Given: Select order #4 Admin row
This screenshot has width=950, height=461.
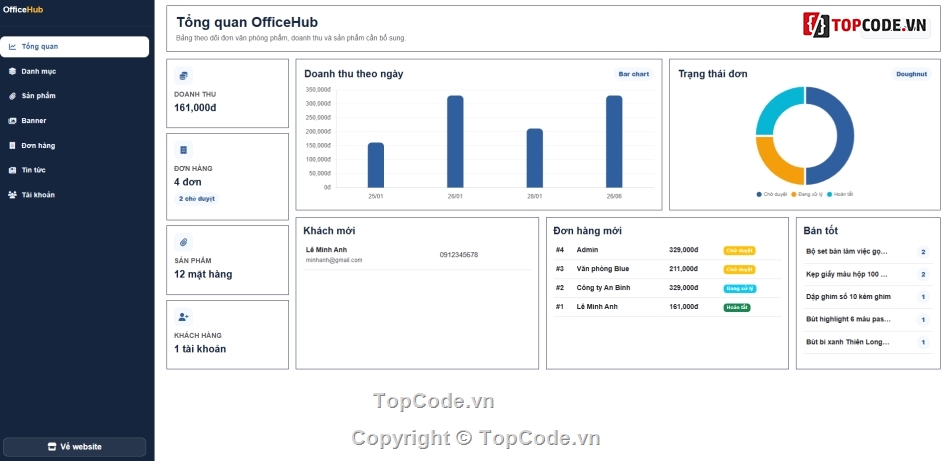Looking at the screenshot, I should (667, 250).
